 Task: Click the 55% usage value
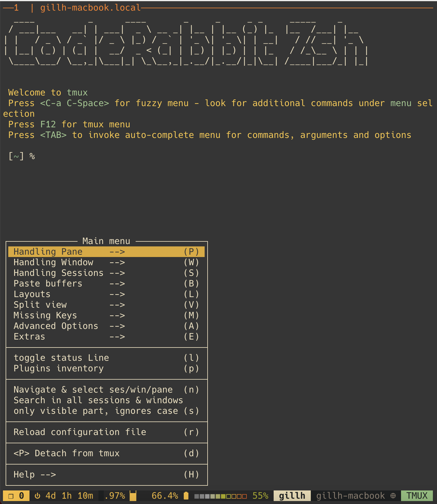coord(260,496)
